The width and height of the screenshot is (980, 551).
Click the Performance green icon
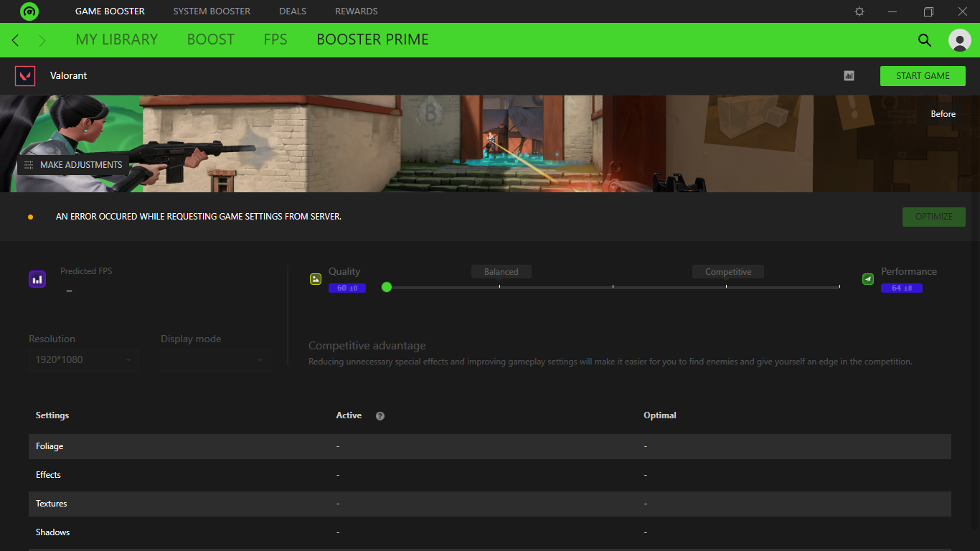[868, 279]
